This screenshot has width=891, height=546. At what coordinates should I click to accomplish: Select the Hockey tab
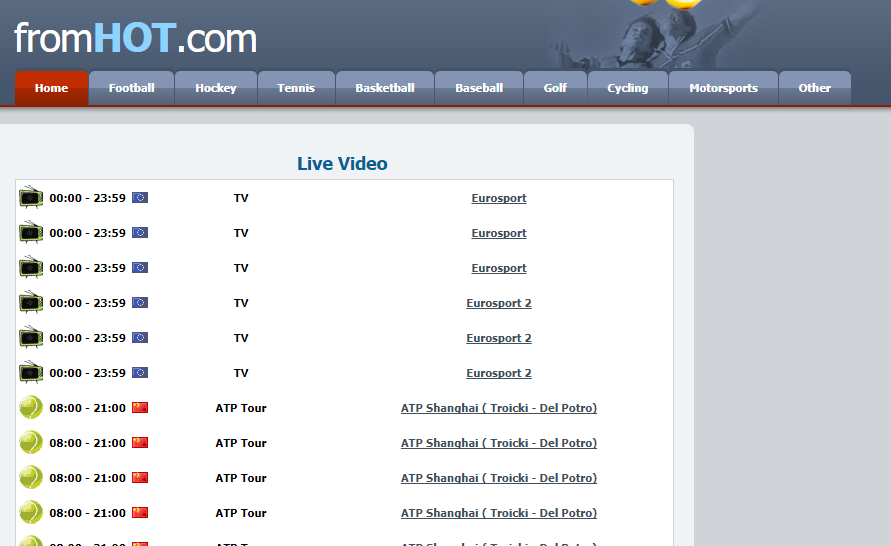pos(216,88)
